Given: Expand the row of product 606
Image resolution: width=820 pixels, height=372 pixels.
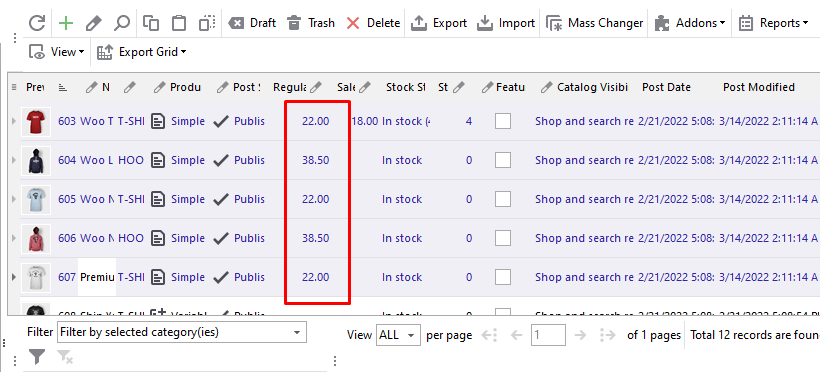Looking at the screenshot, I should pos(14,238).
